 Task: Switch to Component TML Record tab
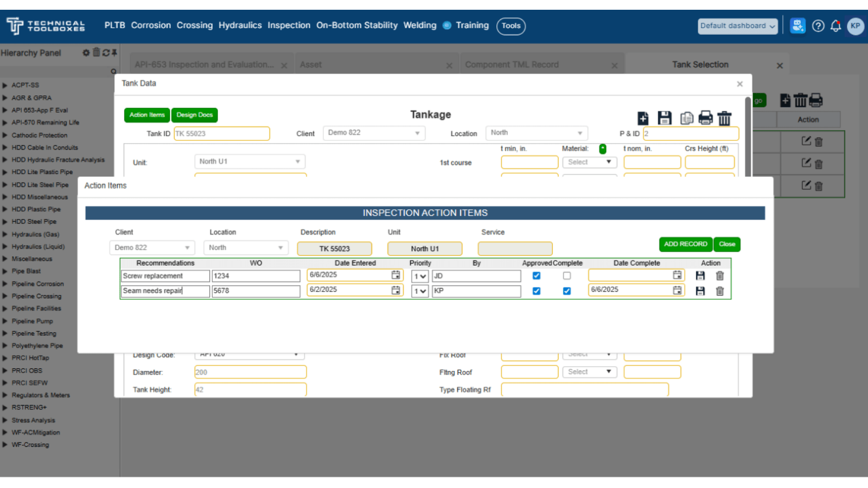(x=512, y=65)
